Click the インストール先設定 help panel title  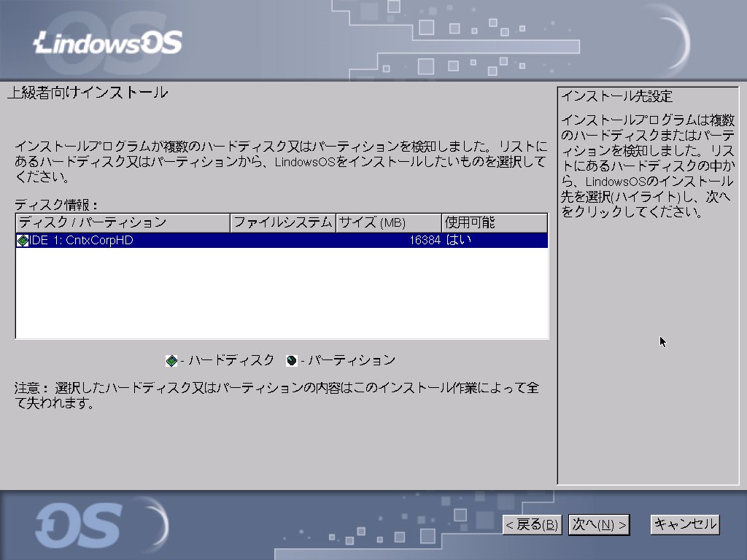click(x=616, y=96)
